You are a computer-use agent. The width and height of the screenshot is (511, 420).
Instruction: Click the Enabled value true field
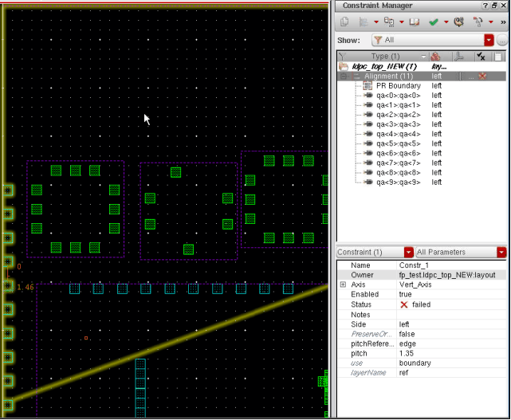(405, 294)
